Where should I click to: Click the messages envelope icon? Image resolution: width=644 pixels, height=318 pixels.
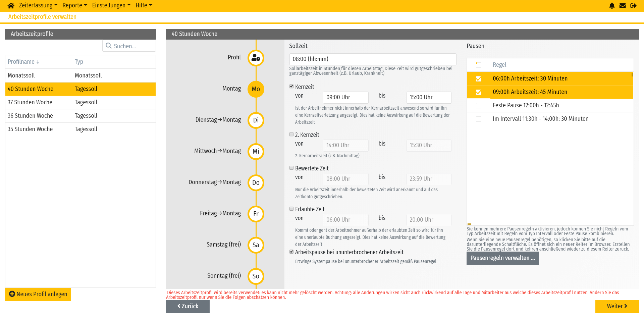point(623,5)
